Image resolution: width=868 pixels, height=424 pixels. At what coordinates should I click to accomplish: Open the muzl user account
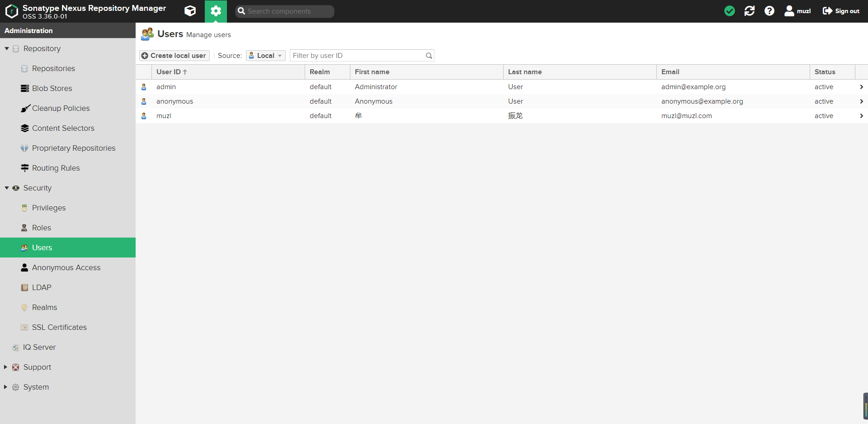[x=797, y=11]
